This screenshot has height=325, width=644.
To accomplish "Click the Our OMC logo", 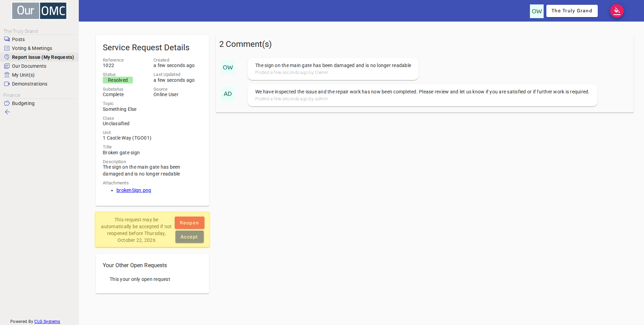I will 39,11.
